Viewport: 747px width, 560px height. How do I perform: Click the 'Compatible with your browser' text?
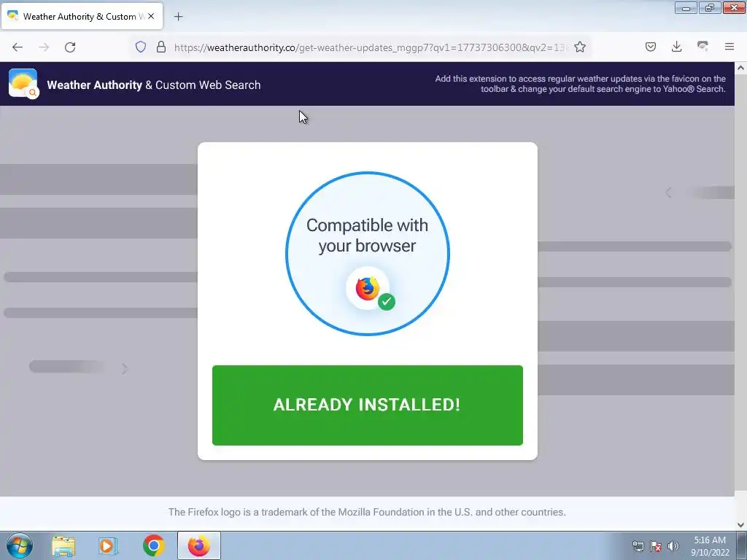[368, 236]
